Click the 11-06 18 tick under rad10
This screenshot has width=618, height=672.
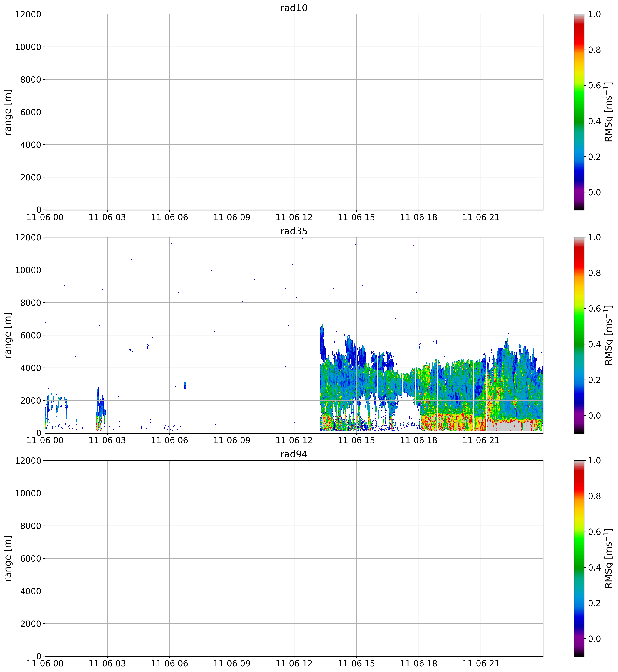pos(418,217)
